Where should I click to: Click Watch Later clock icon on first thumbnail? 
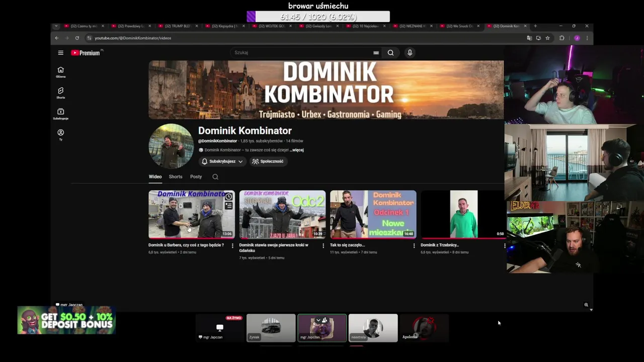tap(228, 197)
